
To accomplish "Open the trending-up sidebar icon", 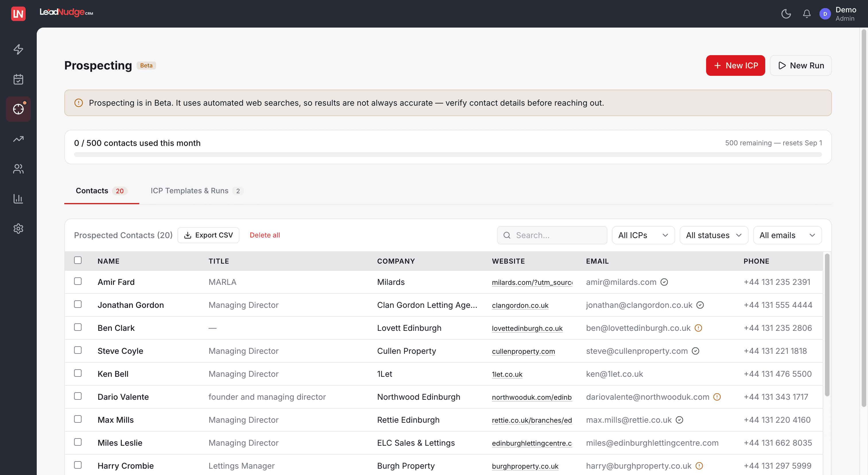I will click(18, 139).
